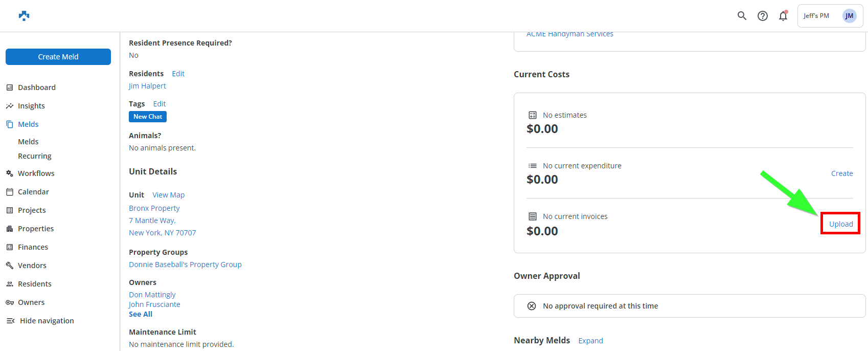Navigate to Vendors page
Screen dimensions: 868x351
[x=32, y=266]
